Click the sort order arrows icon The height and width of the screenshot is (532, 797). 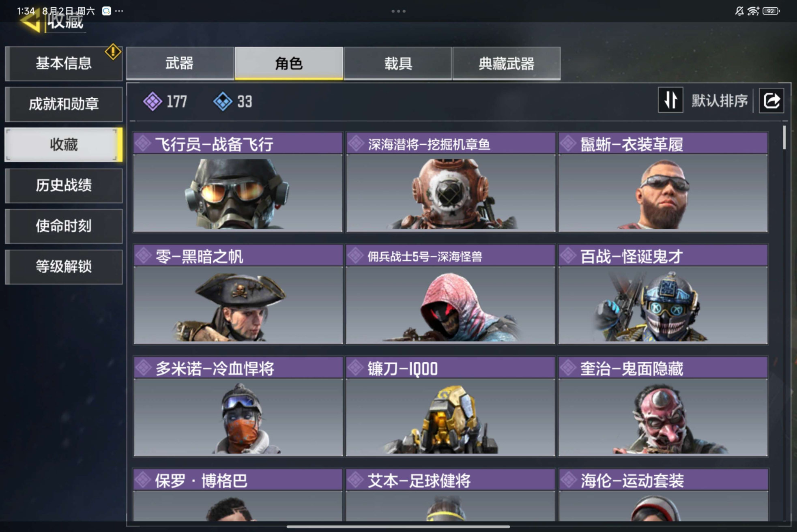670,100
